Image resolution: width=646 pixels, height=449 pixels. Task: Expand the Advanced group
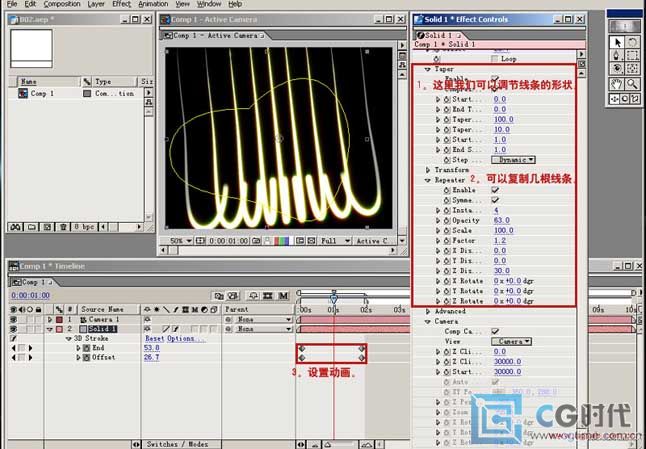click(x=428, y=311)
